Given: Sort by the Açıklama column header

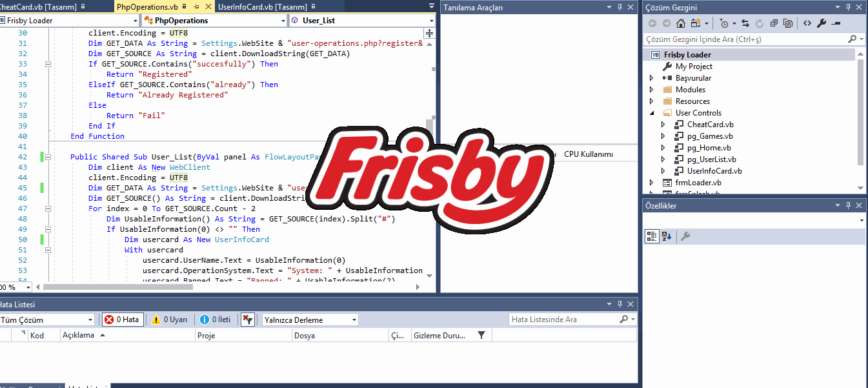Looking at the screenshot, I should [x=128, y=335].
